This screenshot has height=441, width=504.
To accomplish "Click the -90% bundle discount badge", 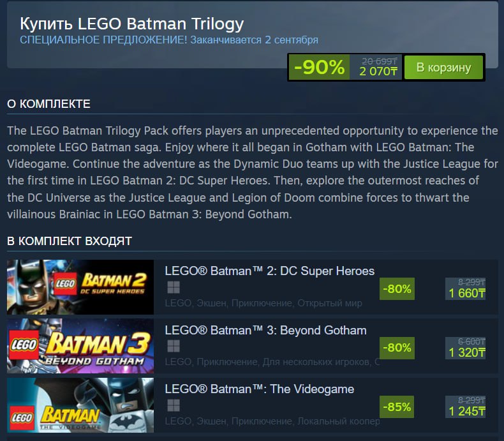I will [x=320, y=67].
